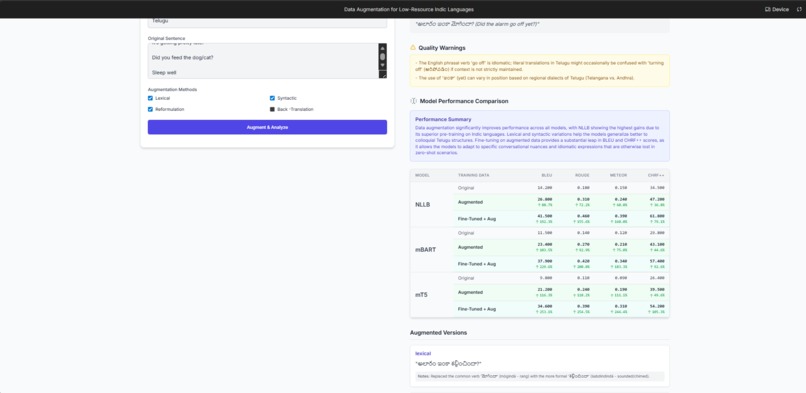Viewport: 806px width, 393px height.
Task: Click the BLEU column header
Action: (x=546, y=175)
